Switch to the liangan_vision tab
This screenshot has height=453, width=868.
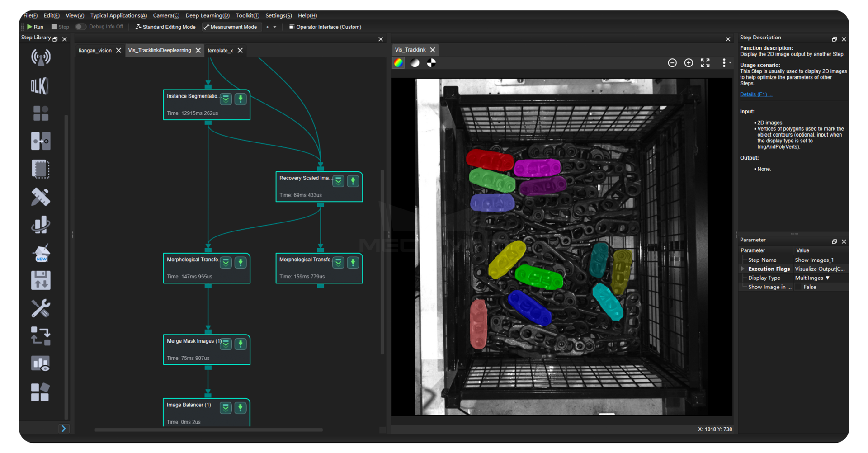coord(95,51)
